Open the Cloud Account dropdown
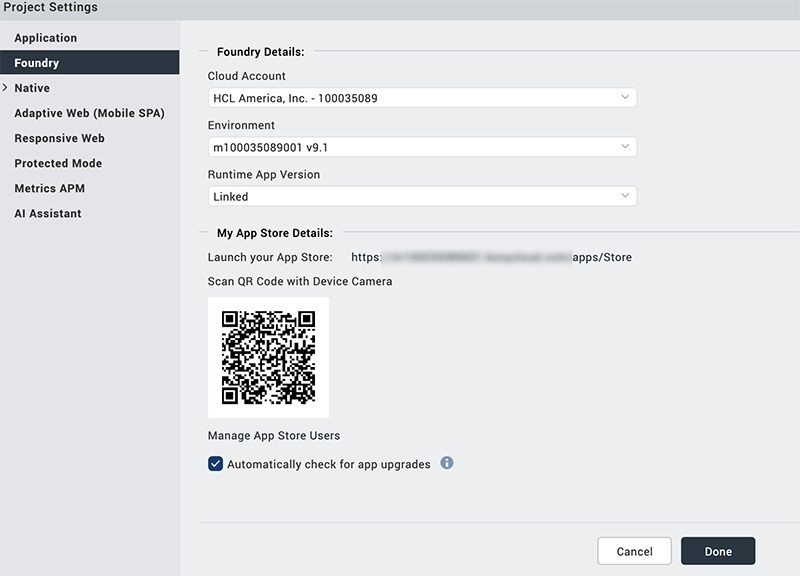The height and width of the screenshot is (576, 800). point(422,98)
